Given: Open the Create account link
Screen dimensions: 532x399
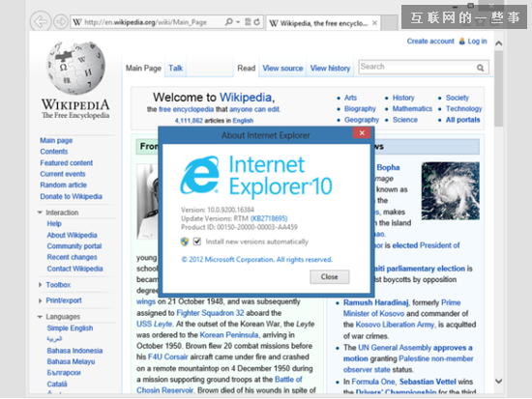Looking at the screenshot, I should coord(430,41).
